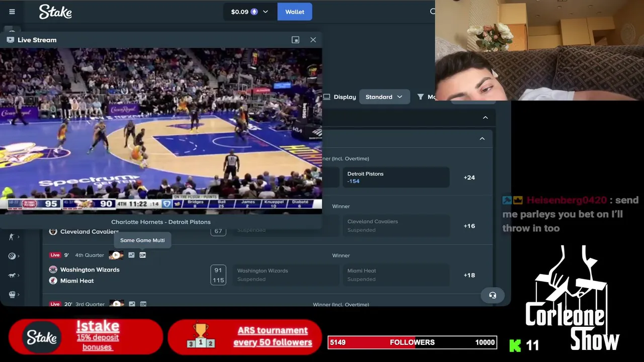This screenshot has width=644, height=362.
Task: Pop out the Live Stream window
Action: (x=295, y=40)
